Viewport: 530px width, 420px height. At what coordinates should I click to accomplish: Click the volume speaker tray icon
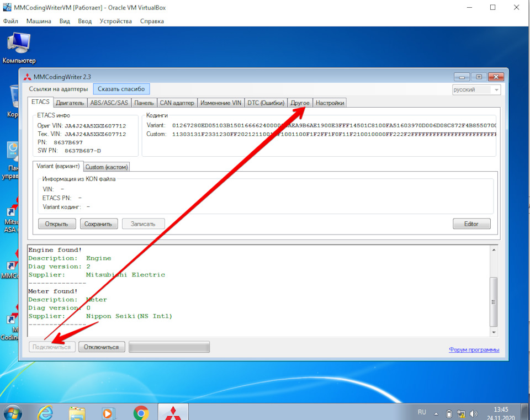coord(474,413)
